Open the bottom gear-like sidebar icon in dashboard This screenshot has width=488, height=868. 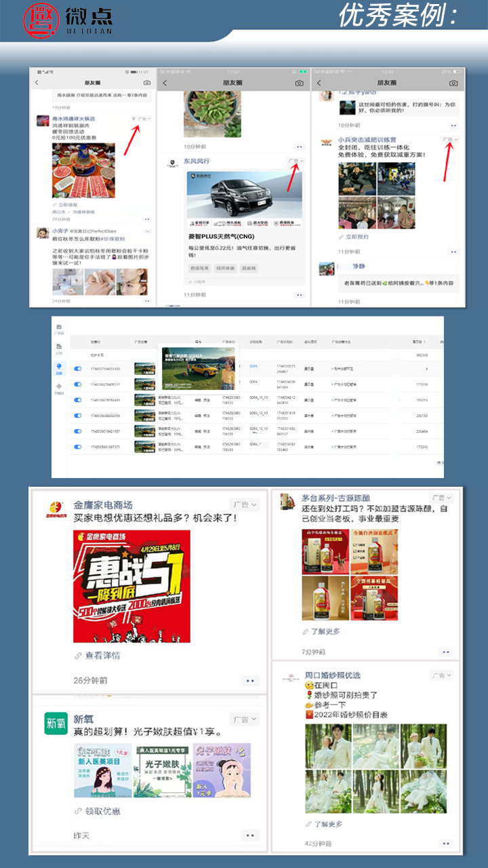pyautogui.click(x=59, y=388)
